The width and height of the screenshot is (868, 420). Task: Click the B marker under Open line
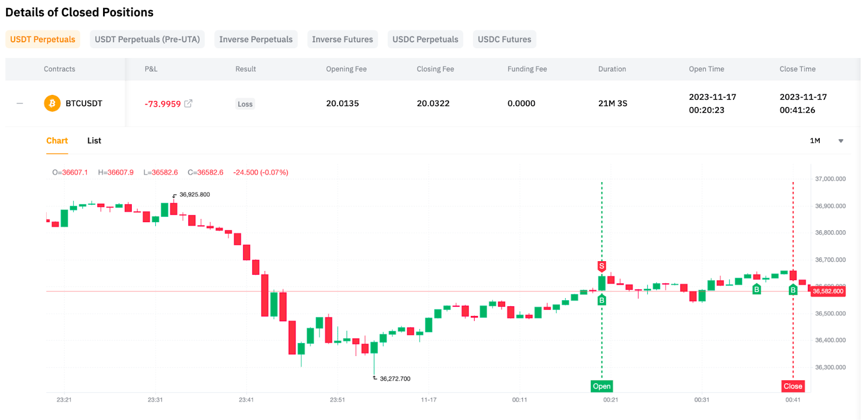click(602, 300)
